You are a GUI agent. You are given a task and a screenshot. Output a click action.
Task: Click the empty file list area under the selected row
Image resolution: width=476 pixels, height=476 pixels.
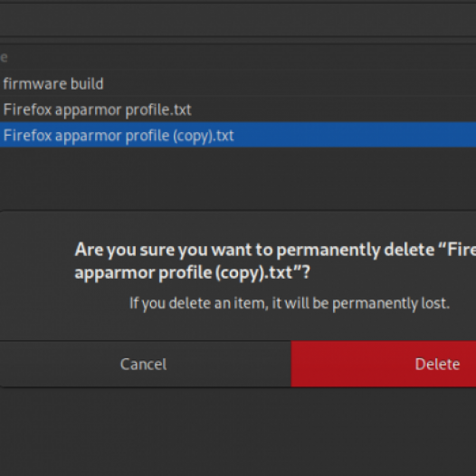(x=238, y=177)
